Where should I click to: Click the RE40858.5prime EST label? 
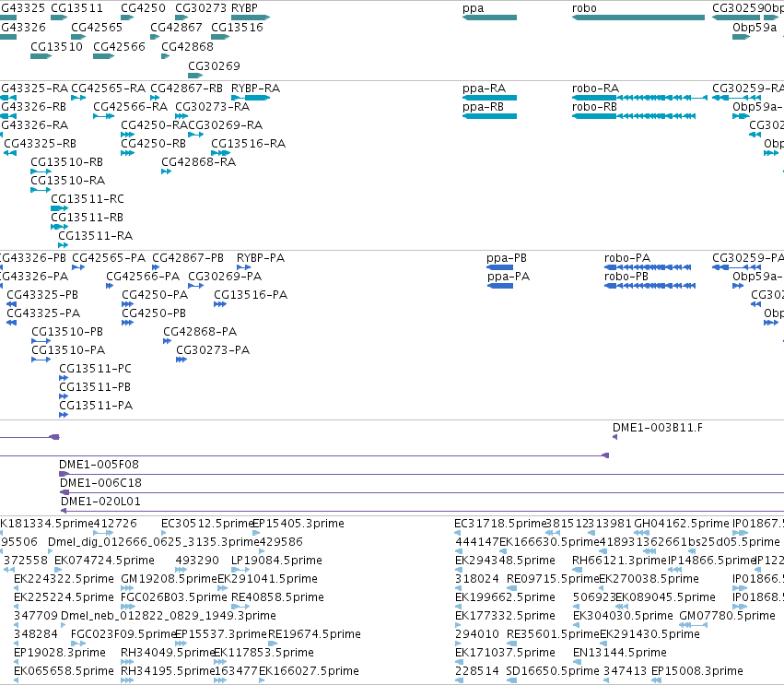277,598
